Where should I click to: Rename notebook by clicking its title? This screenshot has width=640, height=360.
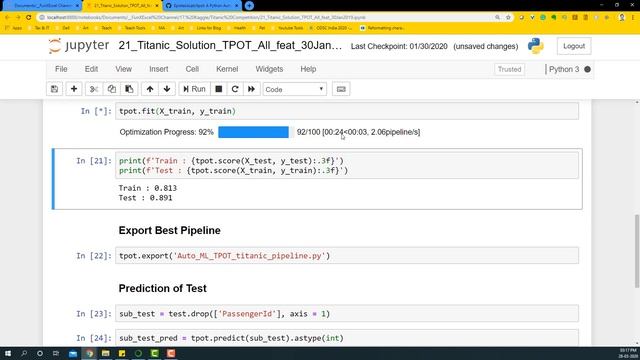coord(230,46)
